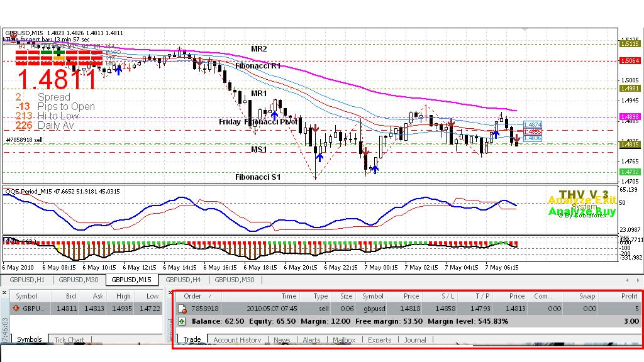
Task: Switch to the GBPUSD,H4 chart tab
Action: 183,280
